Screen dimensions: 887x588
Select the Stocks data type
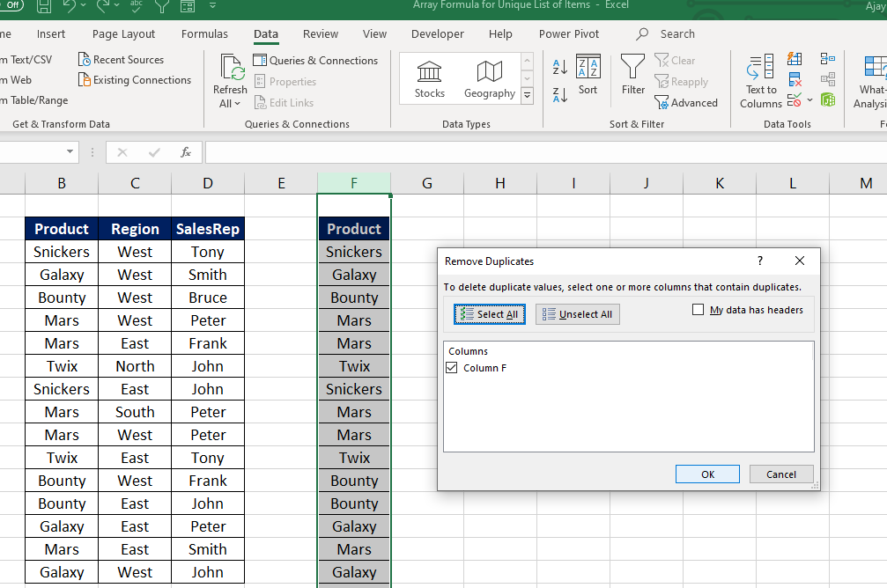(429, 79)
